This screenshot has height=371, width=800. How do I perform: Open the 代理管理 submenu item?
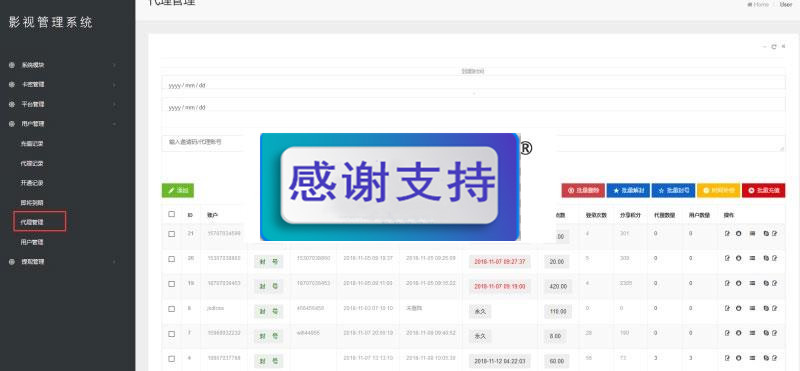tap(32, 222)
